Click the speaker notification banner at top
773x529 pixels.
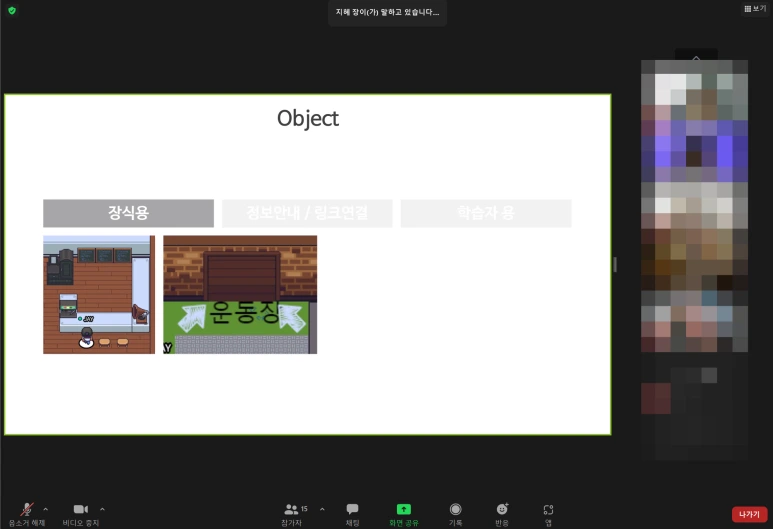(387, 12)
